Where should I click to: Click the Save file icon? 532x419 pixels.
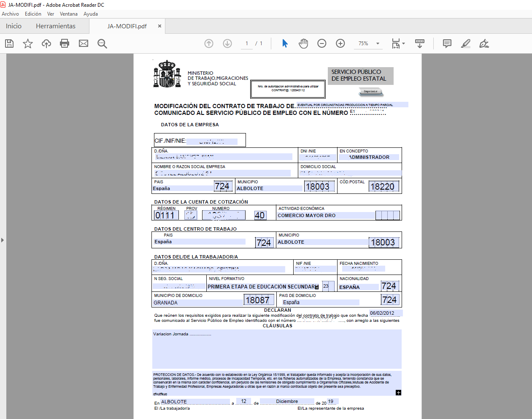(9, 44)
